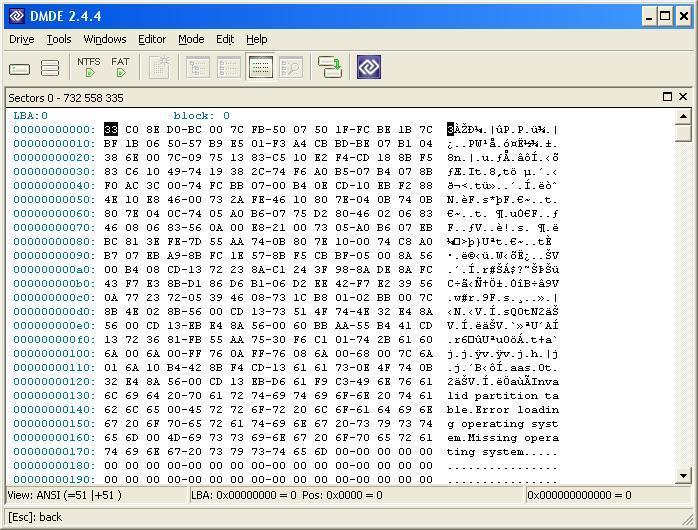
Task: Click the copy sectors arrow icon
Action: [x=330, y=67]
